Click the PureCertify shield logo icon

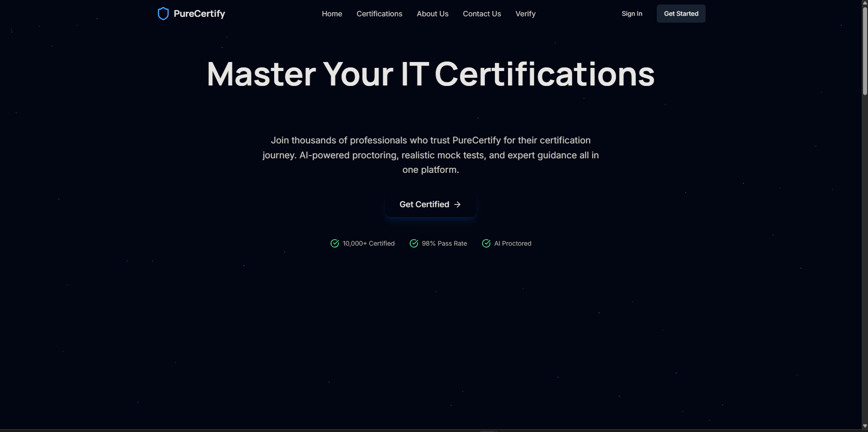[x=163, y=14]
